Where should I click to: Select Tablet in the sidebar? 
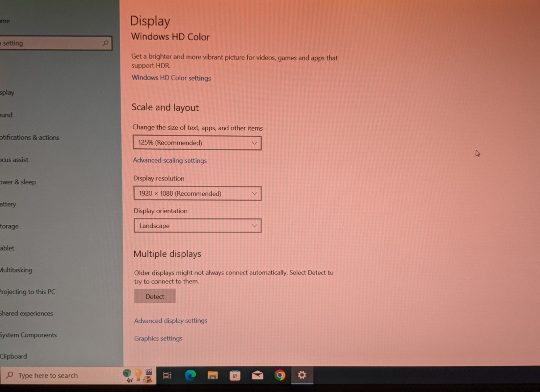tap(7, 248)
